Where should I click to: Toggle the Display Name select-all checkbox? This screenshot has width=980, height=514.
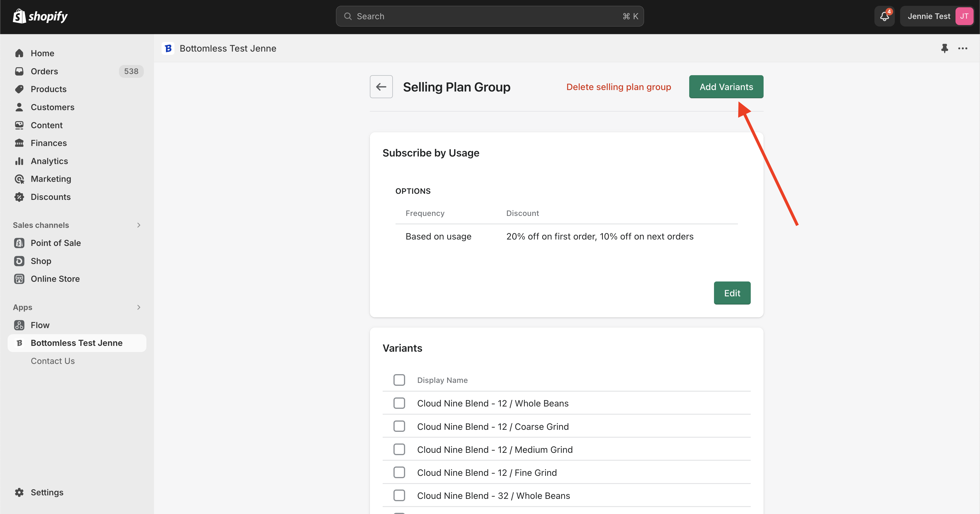click(399, 380)
